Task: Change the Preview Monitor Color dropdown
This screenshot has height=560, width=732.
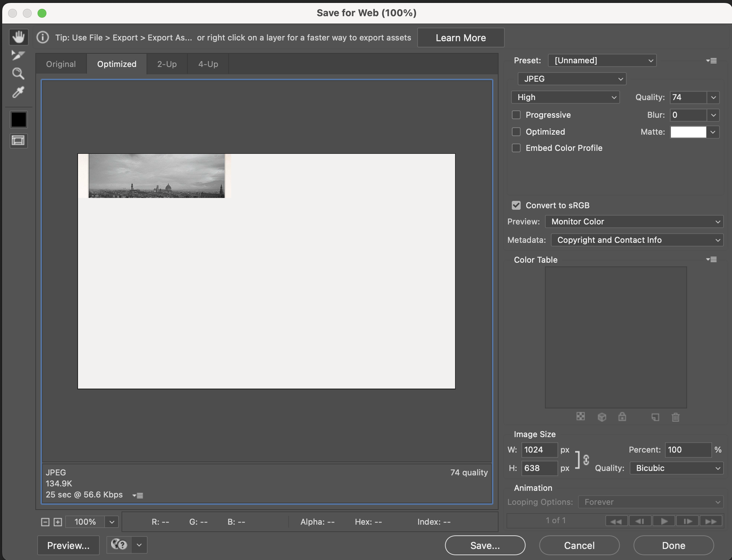Action: pyautogui.click(x=633, y=221)
